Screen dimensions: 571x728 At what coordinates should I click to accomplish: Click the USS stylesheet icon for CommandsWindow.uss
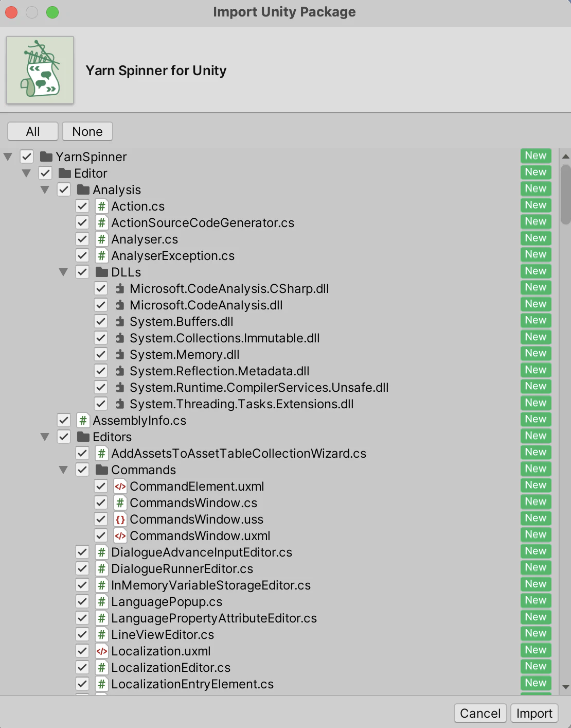point(120,519)
